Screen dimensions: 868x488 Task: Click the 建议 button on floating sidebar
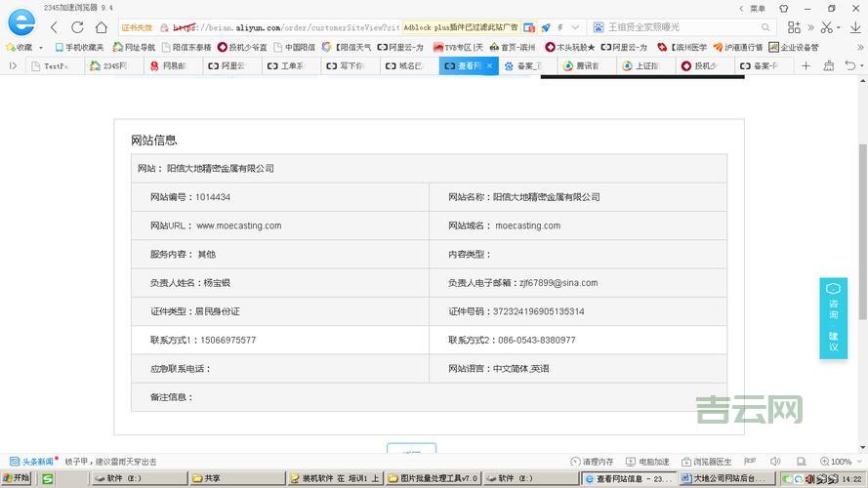[x=833, y=342]
